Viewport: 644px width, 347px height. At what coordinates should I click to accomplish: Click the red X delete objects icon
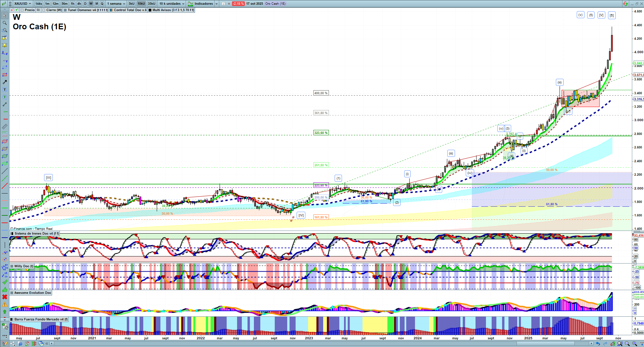5,297
